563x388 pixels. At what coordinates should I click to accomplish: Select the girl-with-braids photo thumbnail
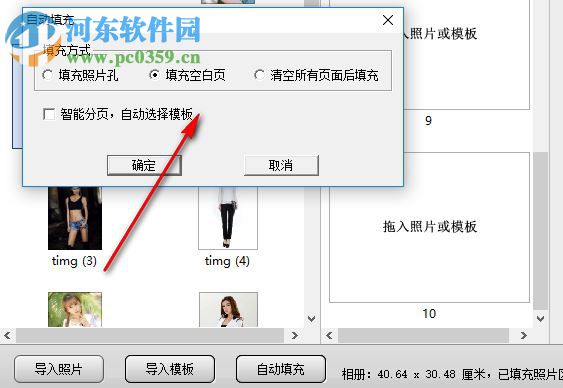(75, 309)
